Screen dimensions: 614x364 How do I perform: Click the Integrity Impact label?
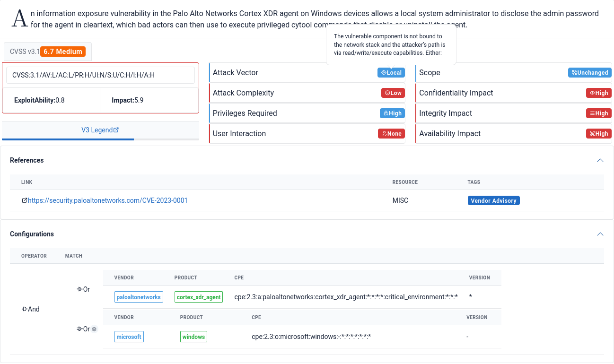pos(446,113)
